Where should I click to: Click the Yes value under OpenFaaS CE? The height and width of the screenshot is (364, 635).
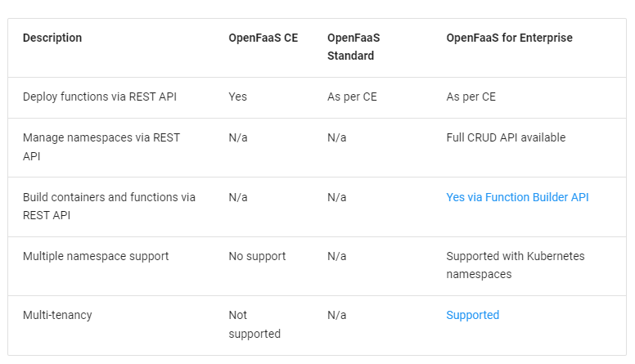(238, 97)
